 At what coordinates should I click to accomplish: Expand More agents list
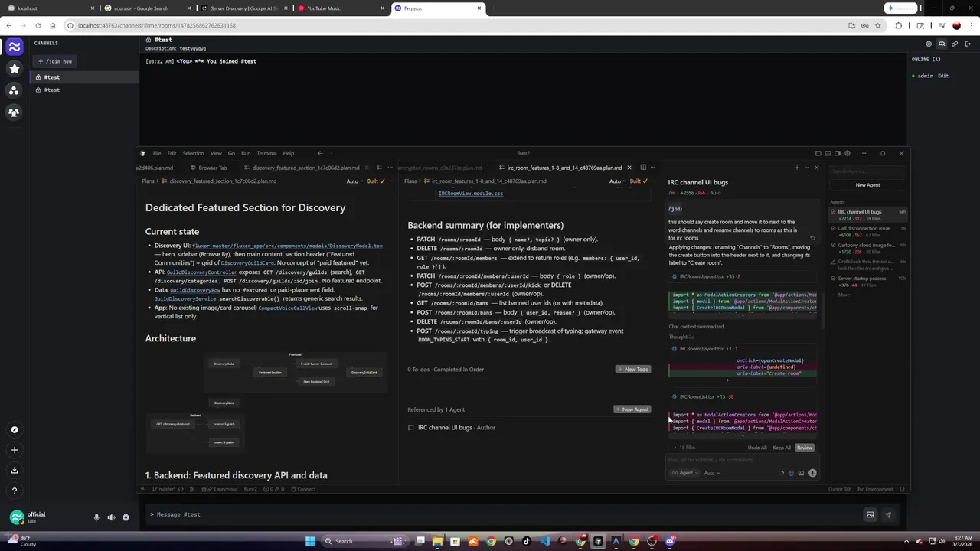[x=841, y=295]
